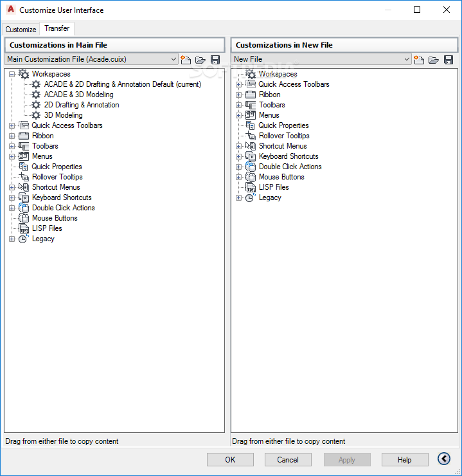The width and height of the screenshot is (462, 476).
Task: Select Double Click Actions label in Main File tree
Action: click(64, 208)
